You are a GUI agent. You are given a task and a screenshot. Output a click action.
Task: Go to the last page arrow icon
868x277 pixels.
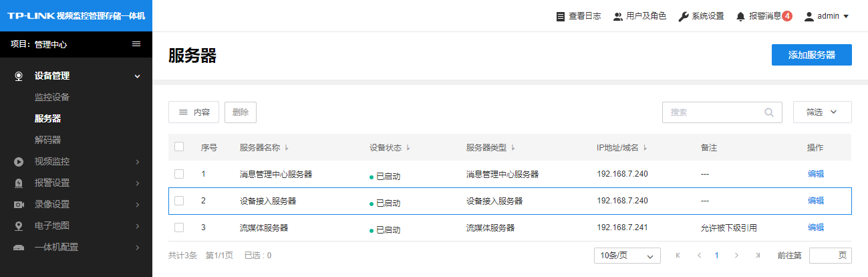click(x=758, y=256)
